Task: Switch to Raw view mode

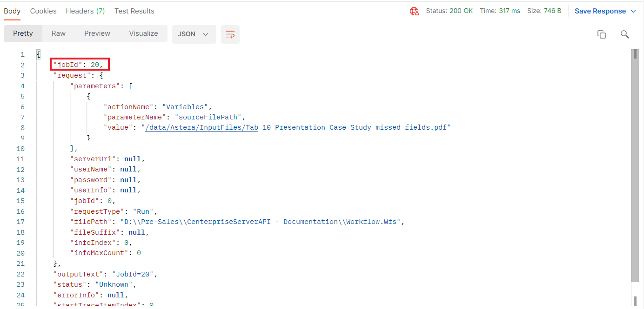Action: click(59, 33)
